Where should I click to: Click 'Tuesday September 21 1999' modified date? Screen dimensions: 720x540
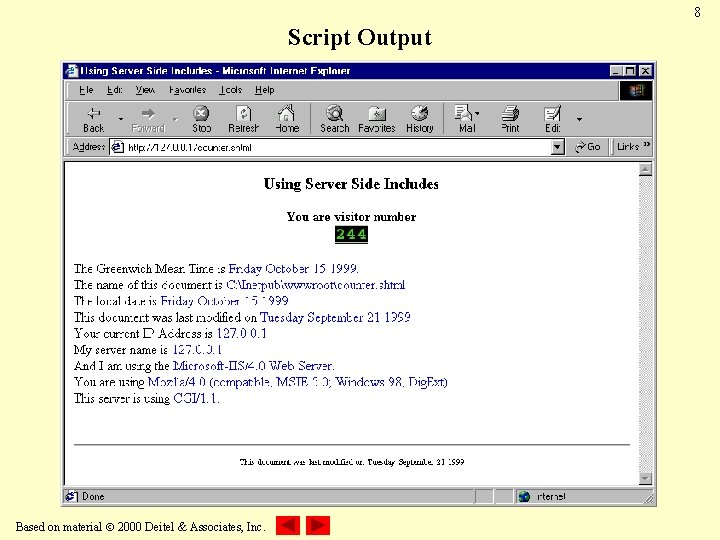point(335,317)
